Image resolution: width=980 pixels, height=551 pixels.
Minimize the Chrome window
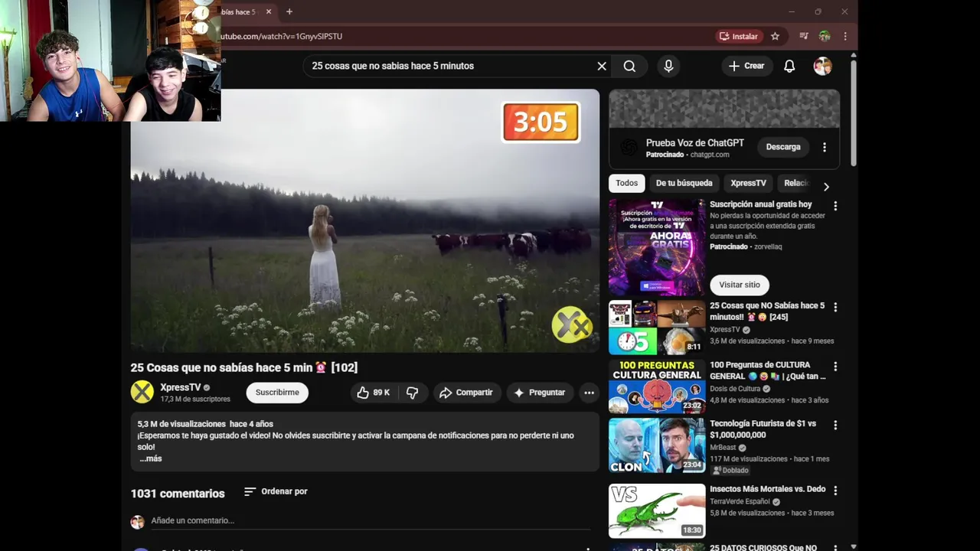(x=792, y=11)
